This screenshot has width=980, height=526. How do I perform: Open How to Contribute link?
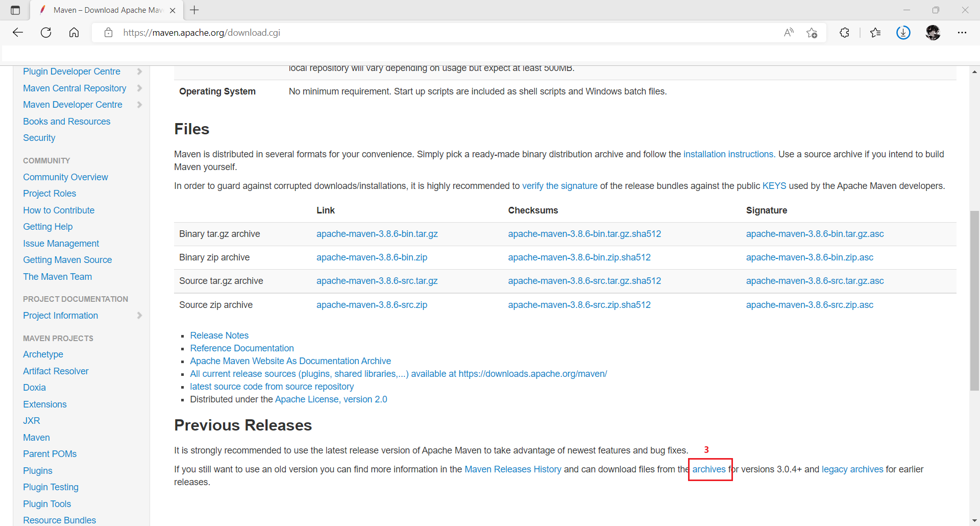pos(59,210)
